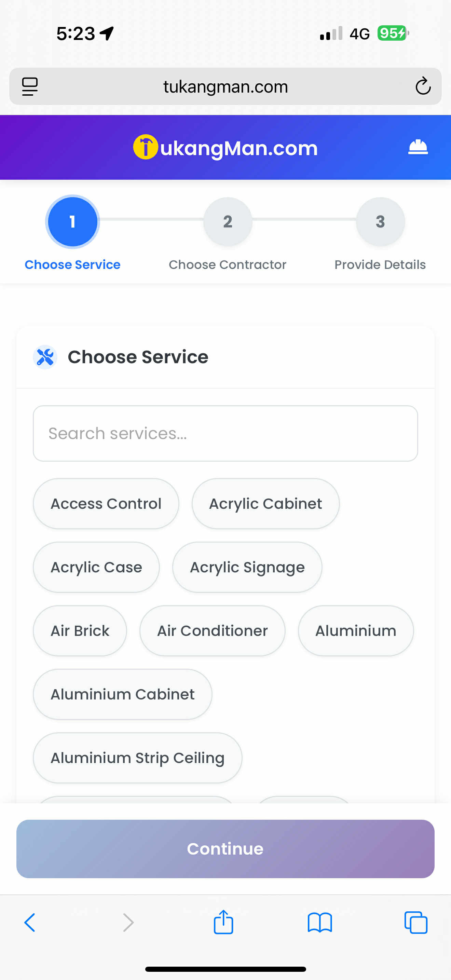Toggle the Air Conditioner service chip

coord(212,631)
